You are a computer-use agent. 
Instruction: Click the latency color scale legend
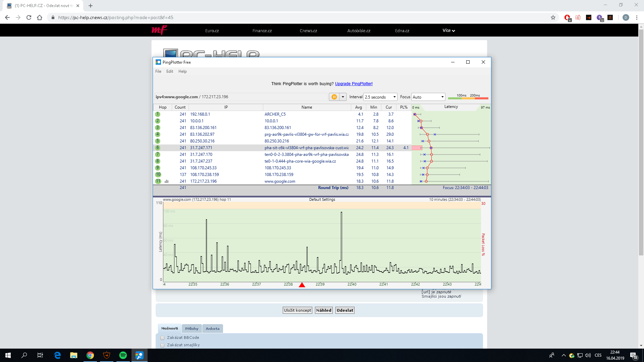coord(468,97)
